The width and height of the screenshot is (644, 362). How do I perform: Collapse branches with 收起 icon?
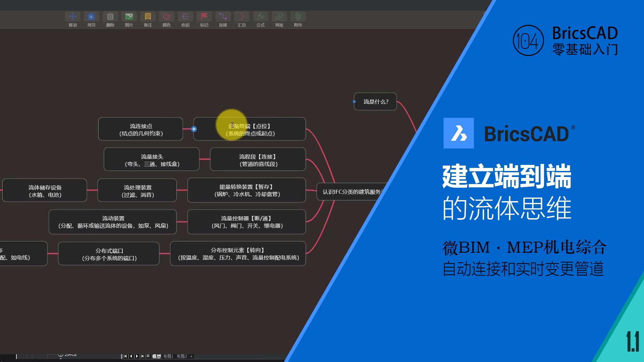tap(185, 17)
